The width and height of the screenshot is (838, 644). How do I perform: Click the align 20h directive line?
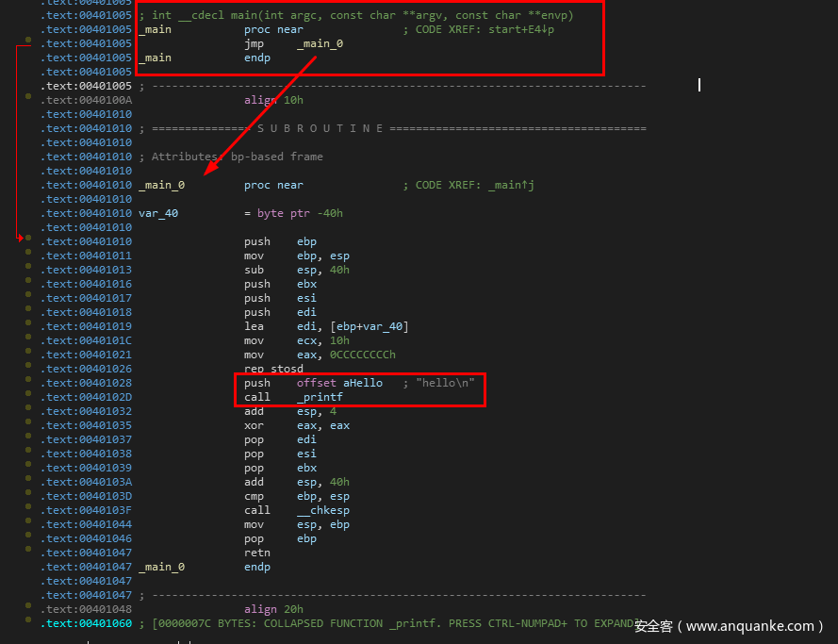coord(273,609)
